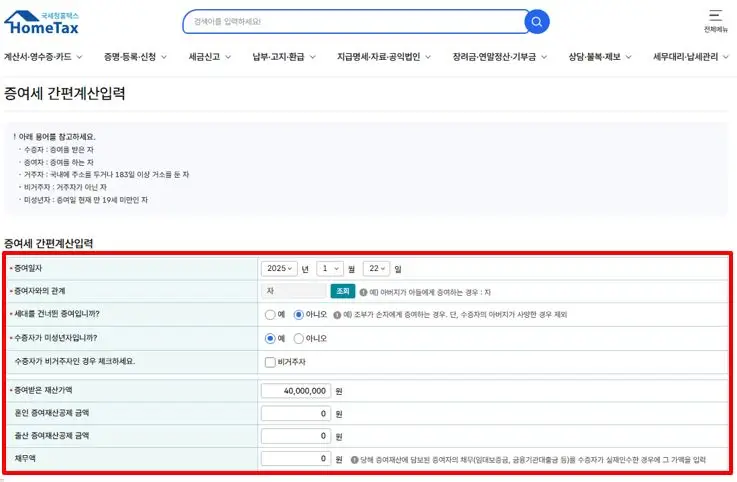Click 혼인 증여재산공제 금액 input field
Viewport: 737px width, 482px height.
296,414
